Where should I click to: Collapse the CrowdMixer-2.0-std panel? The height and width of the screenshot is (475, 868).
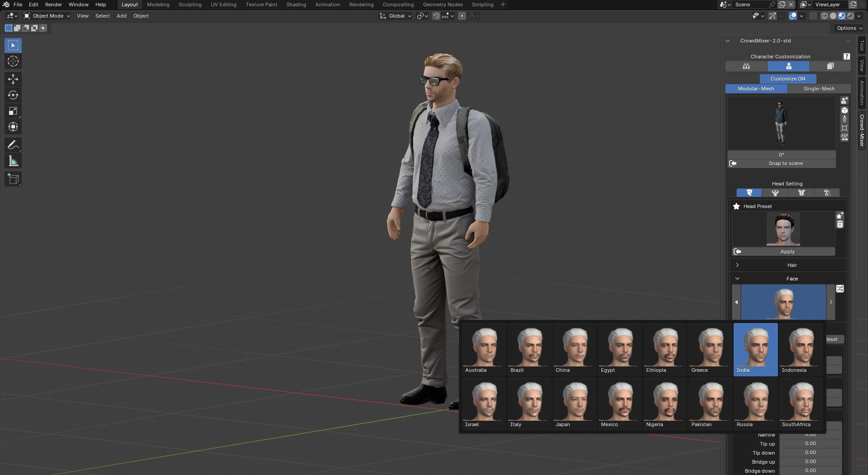[727, 41]
